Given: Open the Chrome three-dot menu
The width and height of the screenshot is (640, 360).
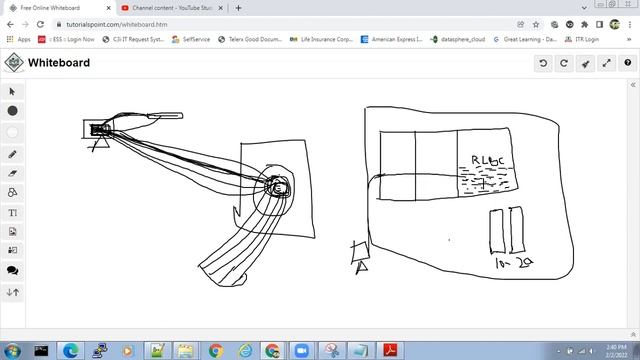Looking at the screenshot, I should click(630, 24).
